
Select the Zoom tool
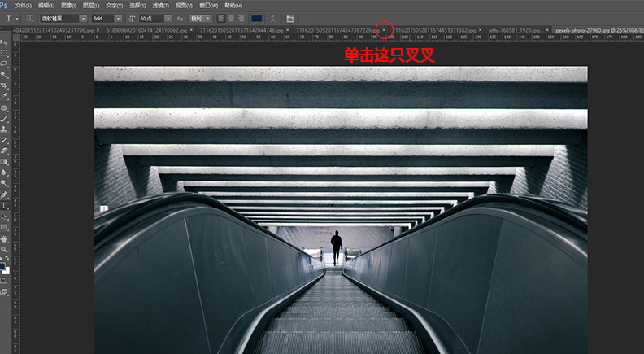pos(5,250)
